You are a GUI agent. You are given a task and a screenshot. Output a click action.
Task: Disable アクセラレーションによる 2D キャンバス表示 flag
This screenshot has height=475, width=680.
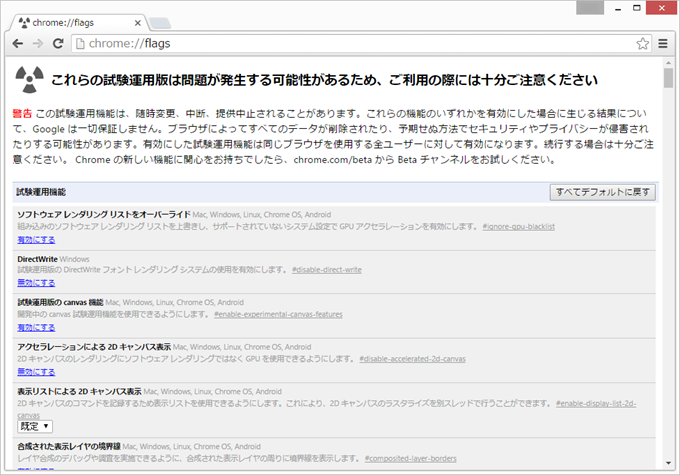pyautogui.click(x=36, y=372)
